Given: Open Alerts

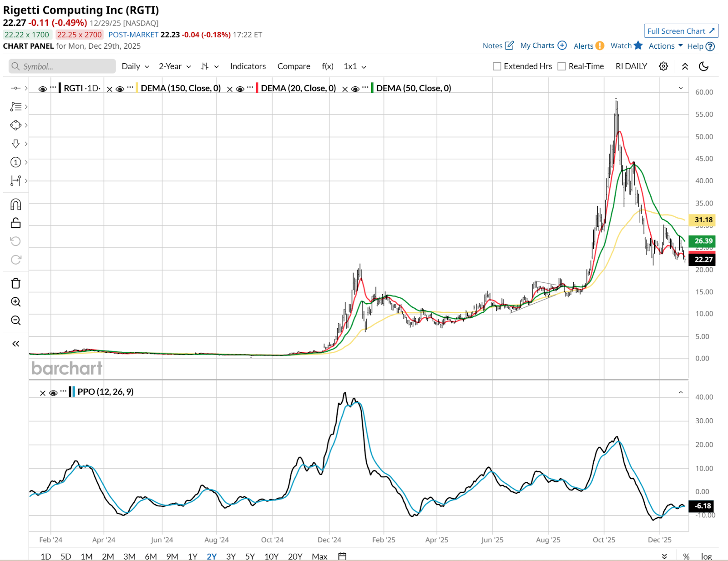Looking at the screenshot, I should (589, 46).
